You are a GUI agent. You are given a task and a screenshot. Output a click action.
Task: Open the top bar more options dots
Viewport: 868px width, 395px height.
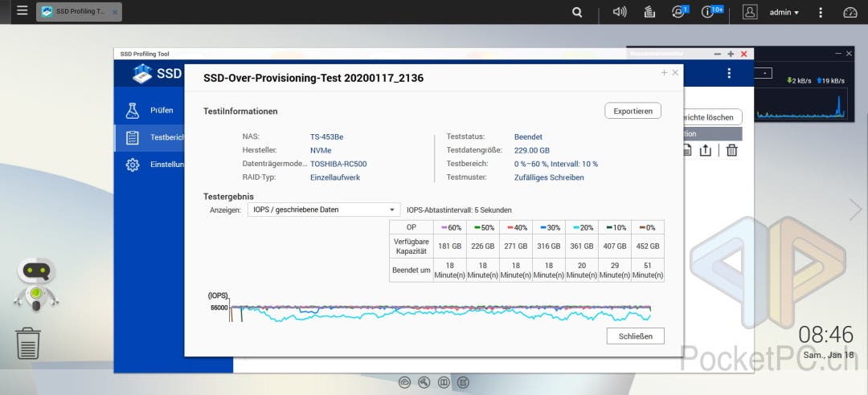(821, 12)
